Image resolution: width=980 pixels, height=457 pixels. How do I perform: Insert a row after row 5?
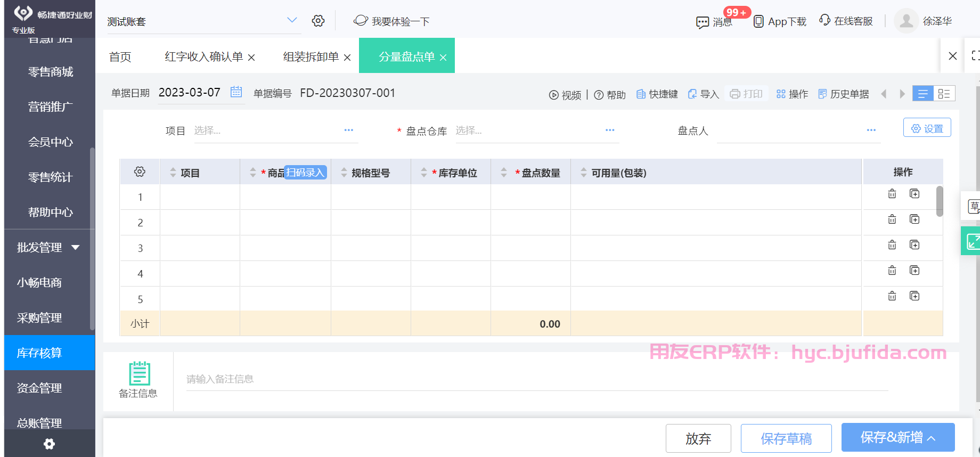(x=914, y=296)
